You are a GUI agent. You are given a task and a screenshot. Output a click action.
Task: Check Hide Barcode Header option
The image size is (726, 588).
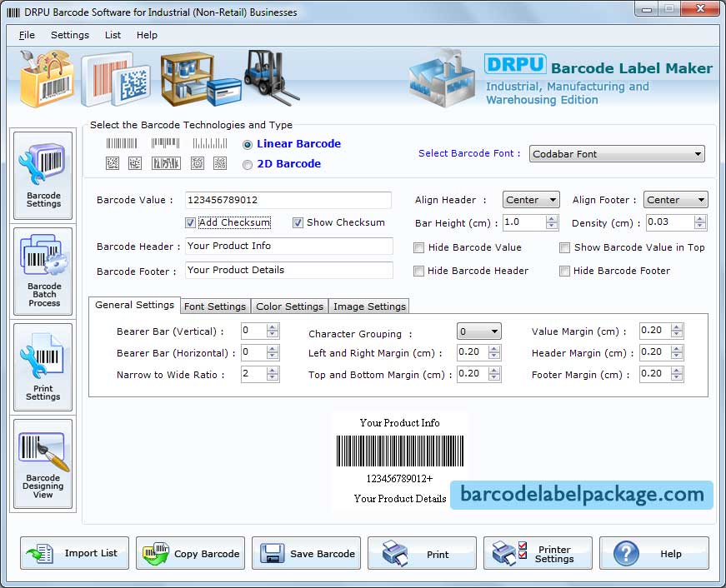pos(418,272)
